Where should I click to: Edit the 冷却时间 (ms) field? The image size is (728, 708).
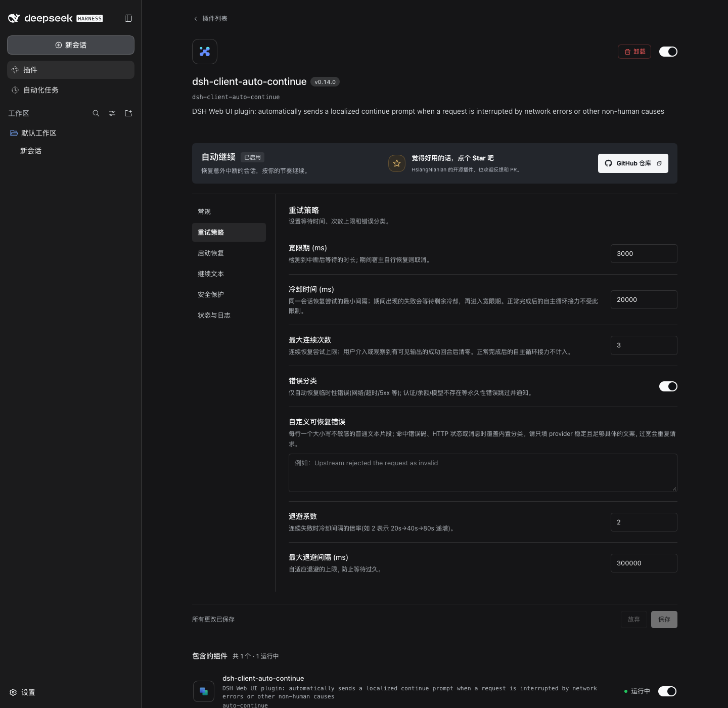644,299
